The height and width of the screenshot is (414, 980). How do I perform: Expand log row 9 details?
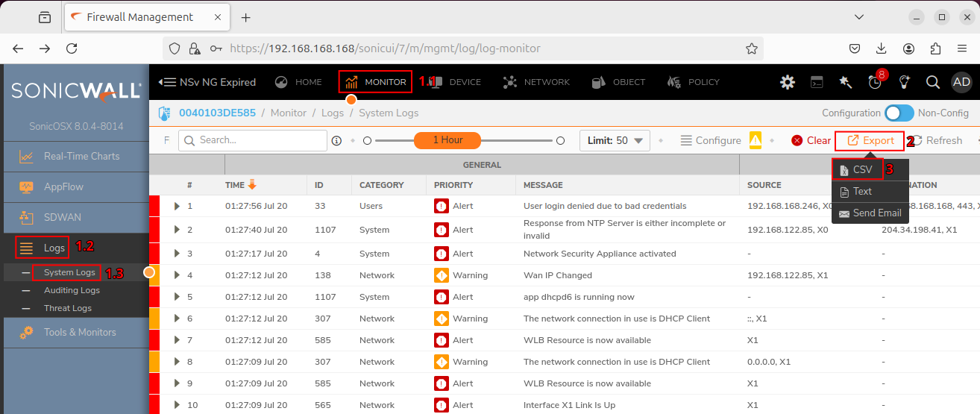[177, 383]
